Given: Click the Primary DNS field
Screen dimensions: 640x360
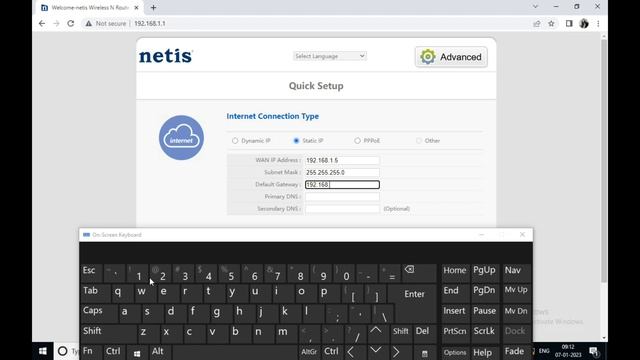Looking at the screenshot, I should tap(342, 197).
